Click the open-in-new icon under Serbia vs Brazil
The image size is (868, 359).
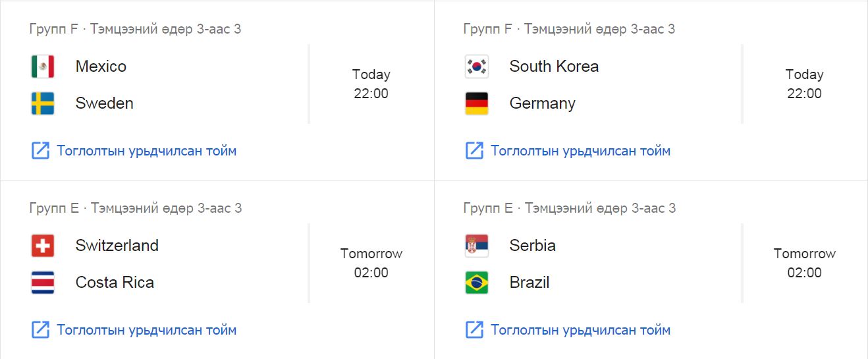[475, 330]
